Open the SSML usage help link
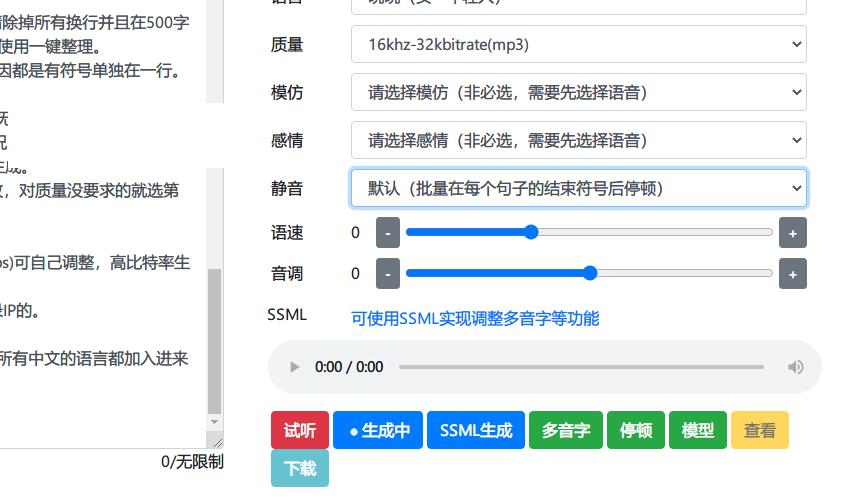 (475, 318)
